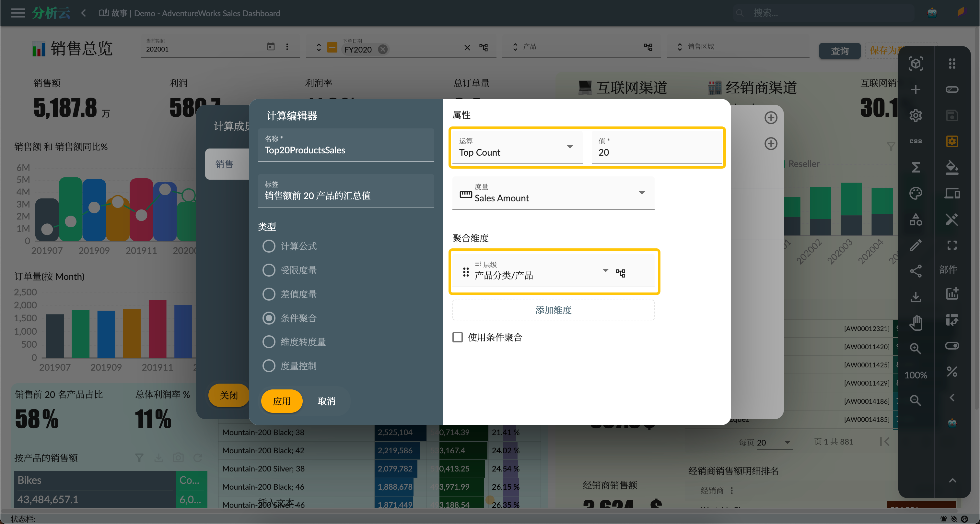This screenshot has height=524, width=980.
Task: Select the shape/layout panel icon
Action: tap(916, 219)
